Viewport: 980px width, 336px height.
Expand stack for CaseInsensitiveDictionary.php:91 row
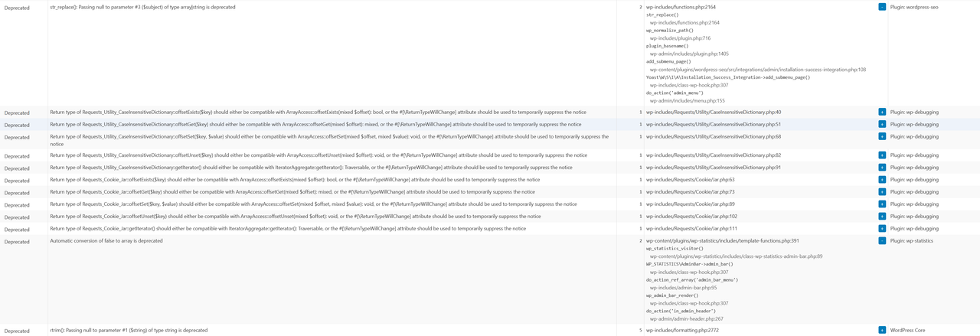coord(882,167)
